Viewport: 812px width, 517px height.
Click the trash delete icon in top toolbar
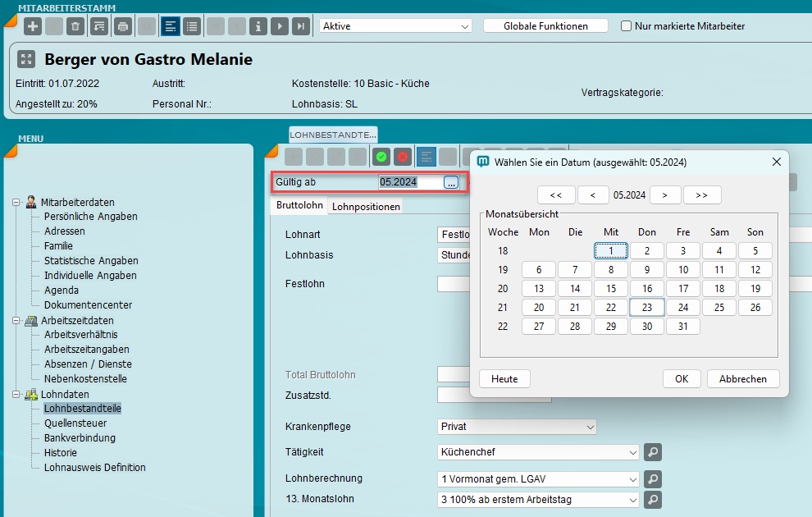click(x=75, y=26)
